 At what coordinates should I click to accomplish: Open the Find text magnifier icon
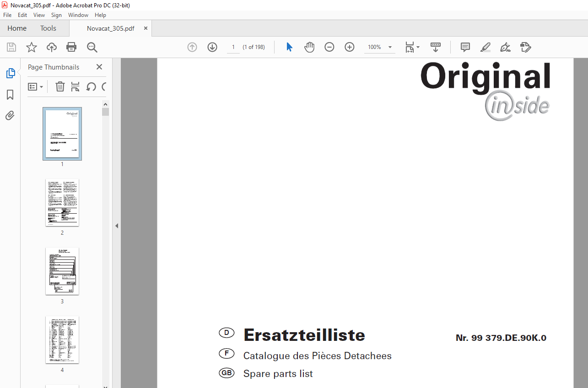pyautogui.click(x=92, y=47)
